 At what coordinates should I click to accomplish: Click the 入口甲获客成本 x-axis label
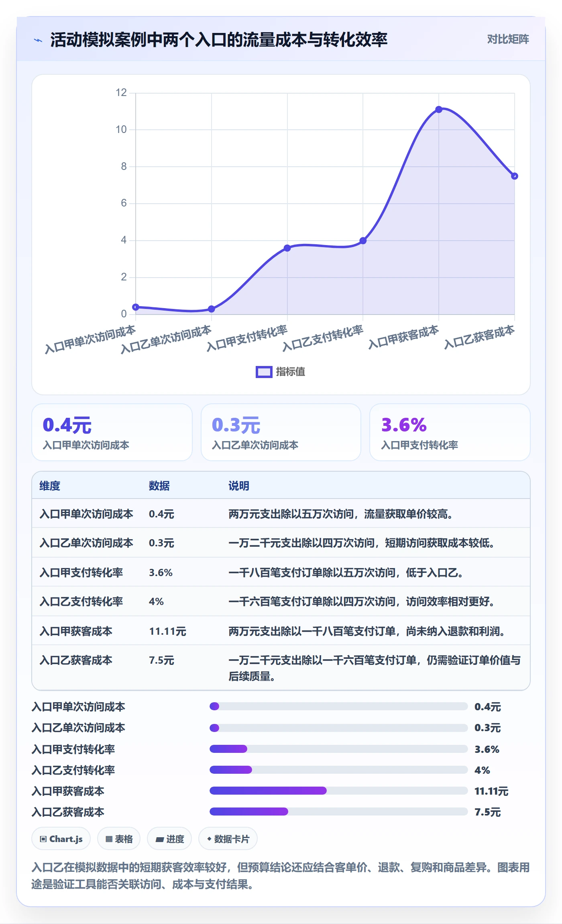403,337
